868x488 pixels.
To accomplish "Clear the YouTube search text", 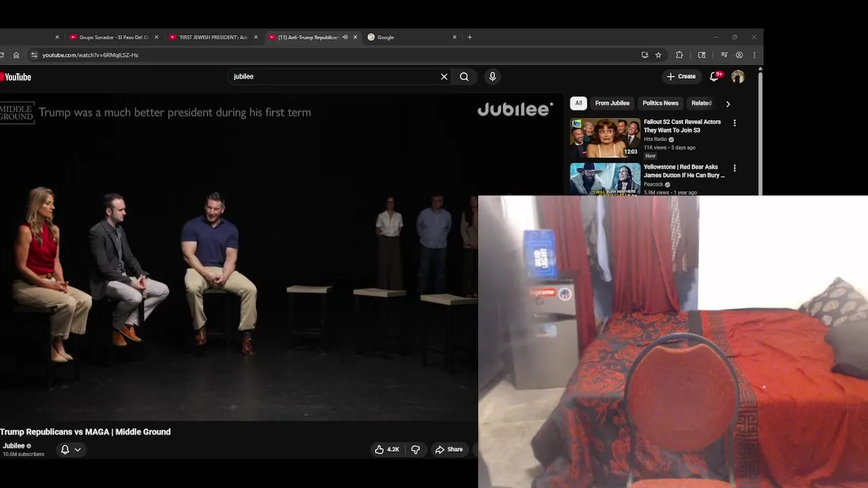I will (444, 77).
